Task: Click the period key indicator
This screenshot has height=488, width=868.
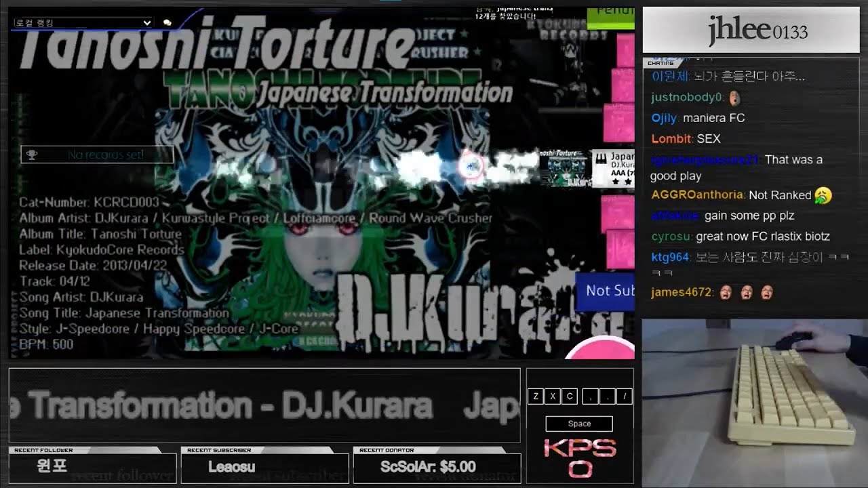Action: [608, 396]
